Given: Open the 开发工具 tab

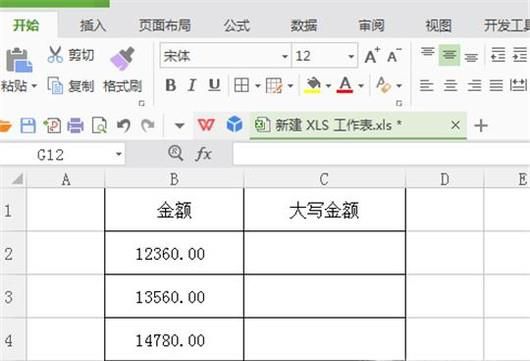Looking at the screenshot, I should (507, 25).
